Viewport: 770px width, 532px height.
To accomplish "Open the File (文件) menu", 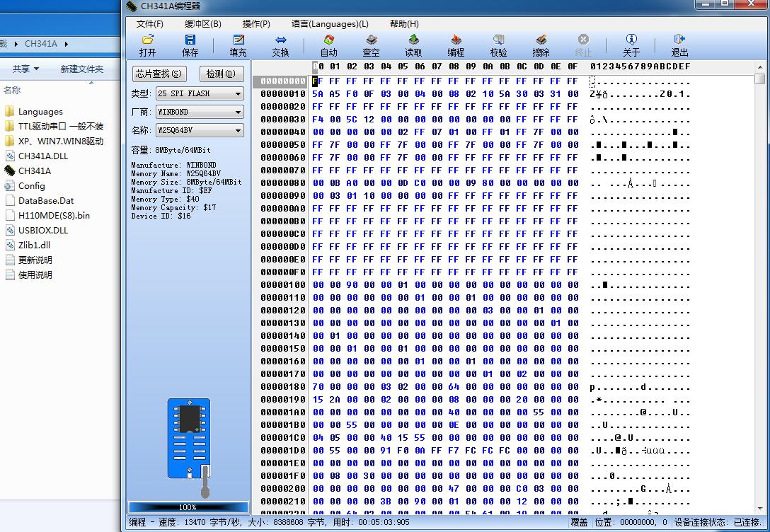I will pos(149,23).
